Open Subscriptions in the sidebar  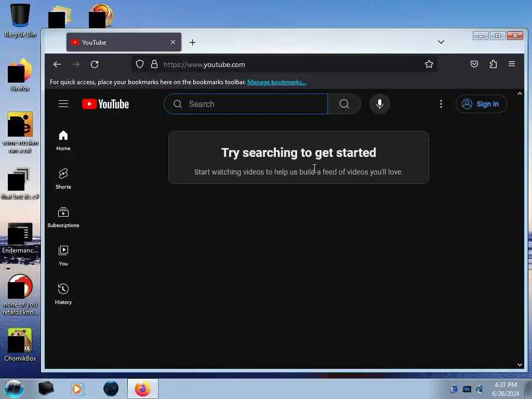tap(63, 217)
